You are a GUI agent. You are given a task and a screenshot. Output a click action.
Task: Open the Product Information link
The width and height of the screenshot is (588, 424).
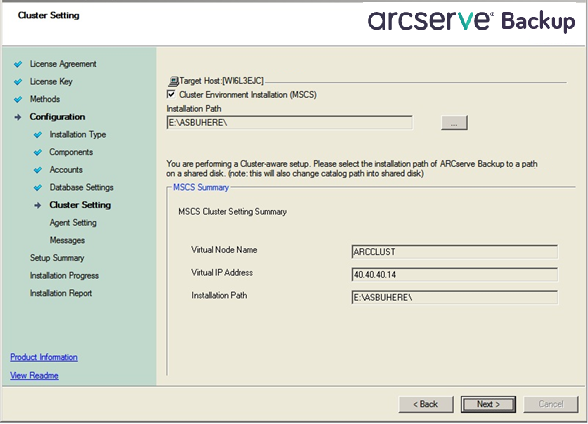pyautogui.click(x=44, y=357)
